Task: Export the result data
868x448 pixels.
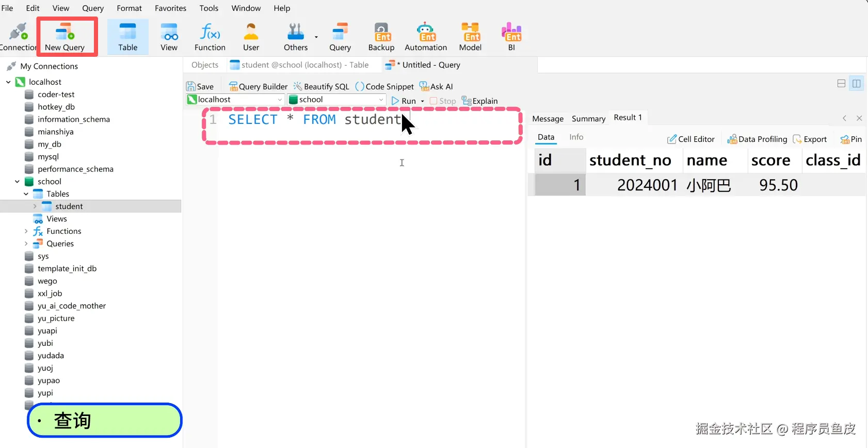Action: pos(810,139)
